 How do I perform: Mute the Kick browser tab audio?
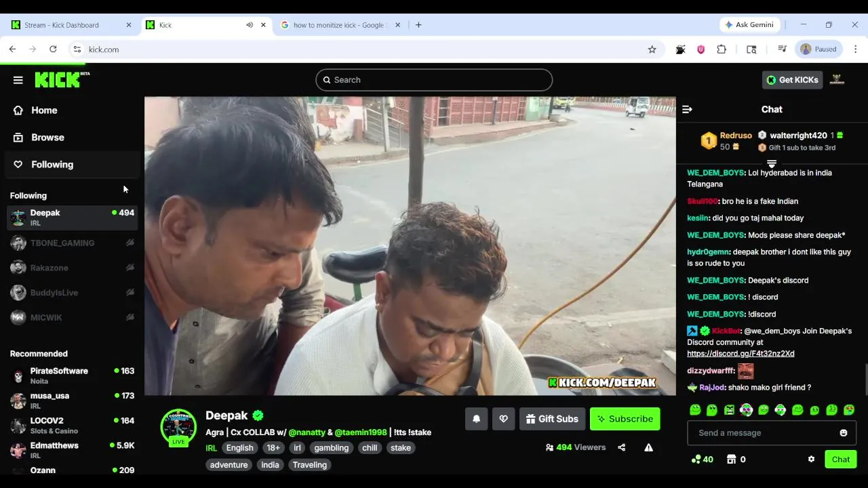click(x=250, y=25)
